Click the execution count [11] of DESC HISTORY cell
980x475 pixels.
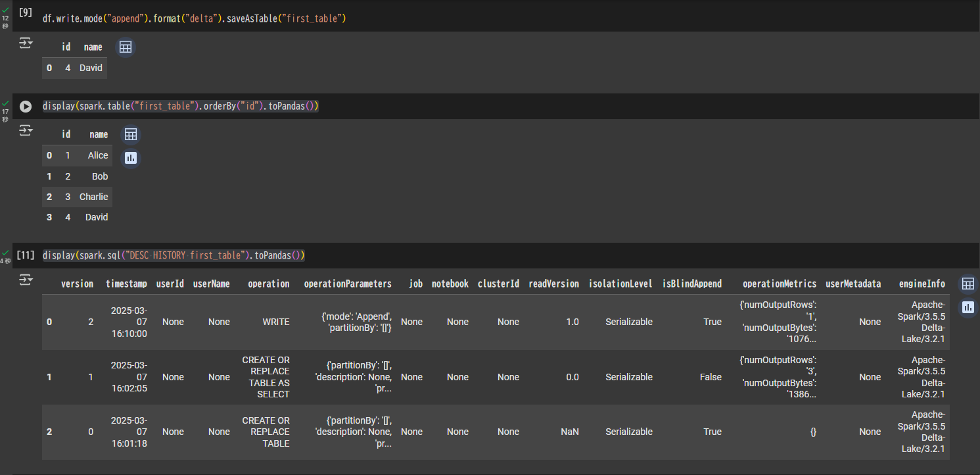[x=26, y=255]
